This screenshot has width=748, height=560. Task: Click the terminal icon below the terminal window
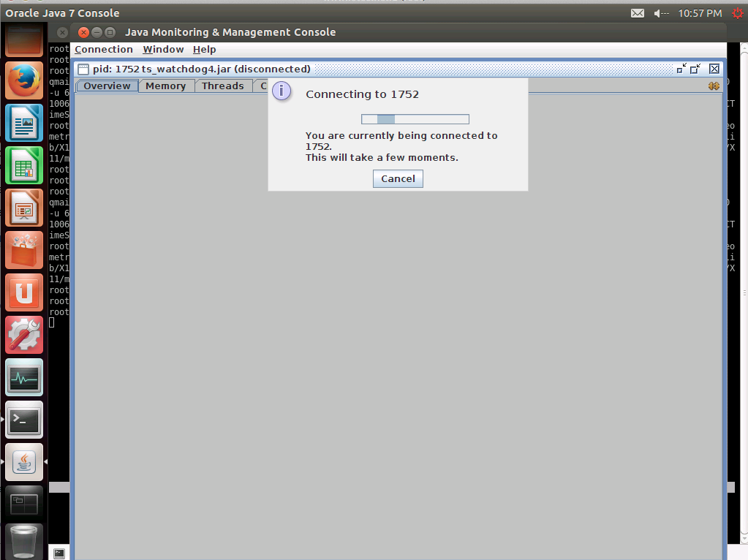tap(59, 553)
